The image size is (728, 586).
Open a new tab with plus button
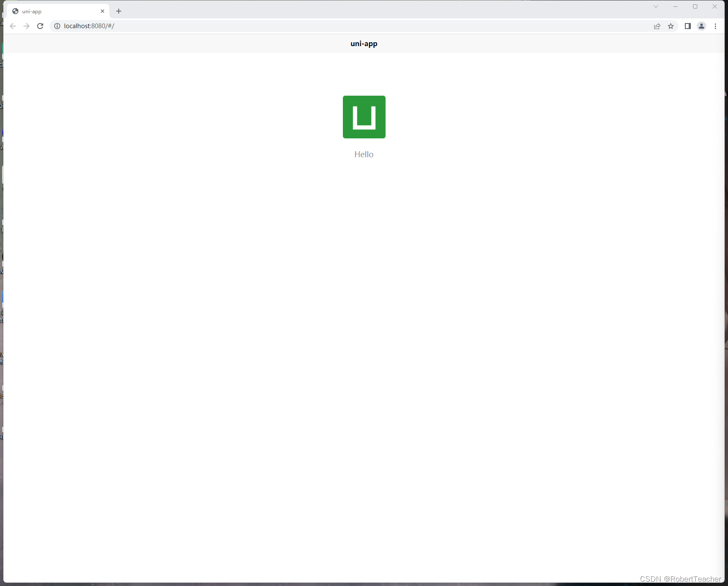pyautogui.click(x=119, y=11)
